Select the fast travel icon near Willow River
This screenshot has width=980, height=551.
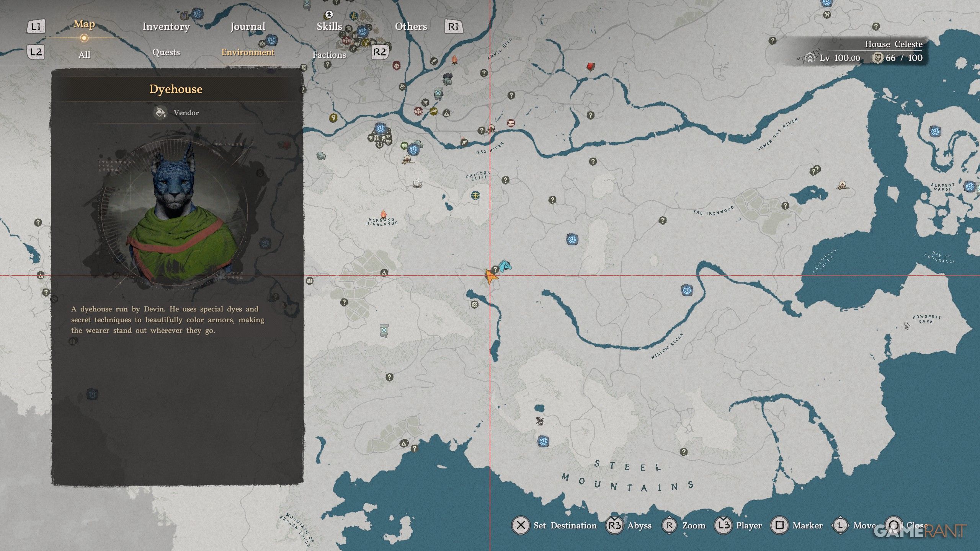[x=686, y=290]
